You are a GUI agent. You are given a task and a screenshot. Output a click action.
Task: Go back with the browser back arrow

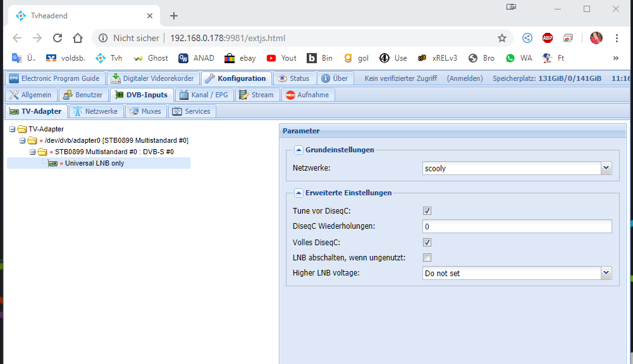tap(17, 38)
